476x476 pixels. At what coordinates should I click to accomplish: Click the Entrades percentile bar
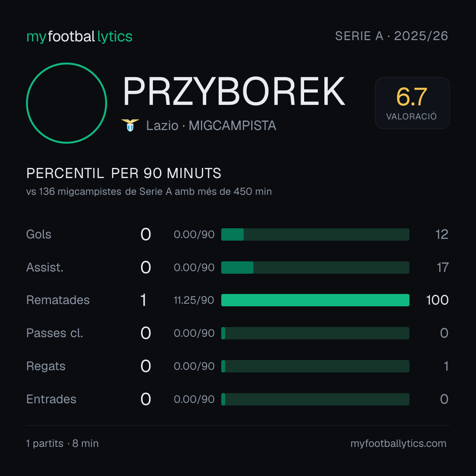click(315, 399)
